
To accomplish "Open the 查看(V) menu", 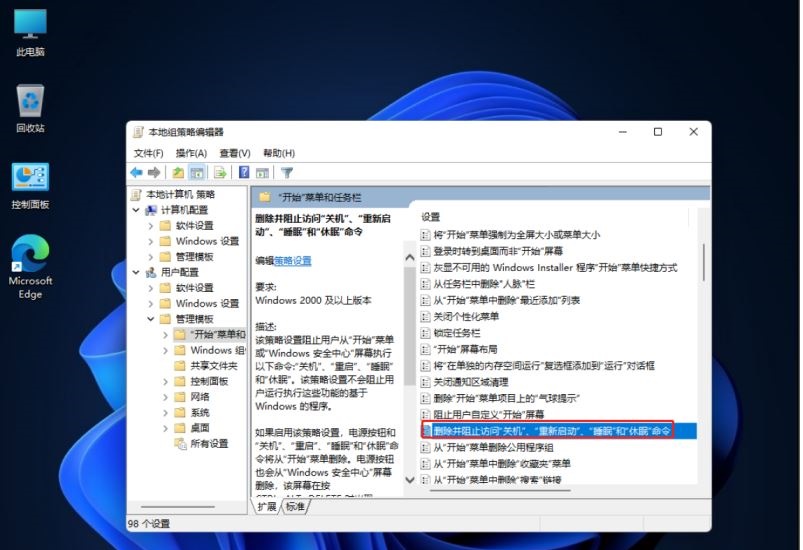I will [235, 153].
